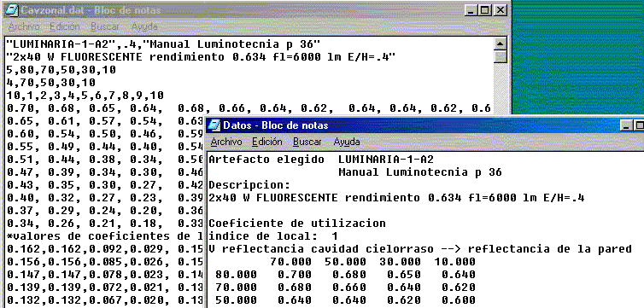Click "Artefacto elegido" text in Datos window
This screenshot has width=644, height=308.
click(x=266, y=160)
